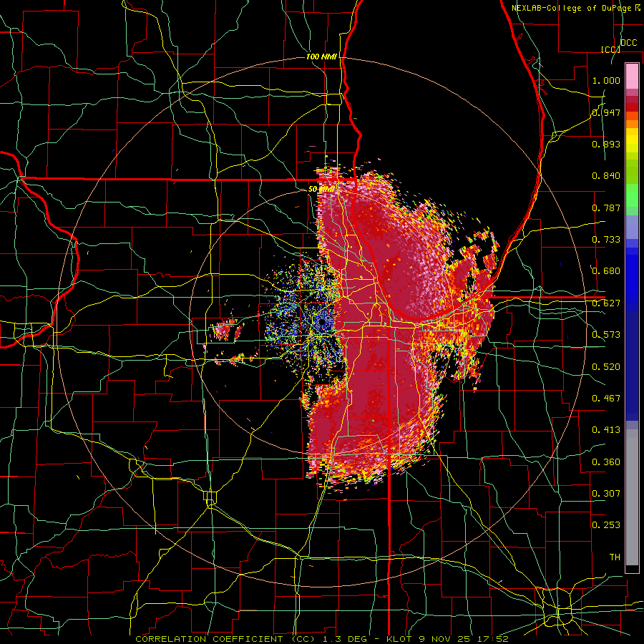
Task: Click the TH threshold label in the legend
Action: click(x=615, y=557)
